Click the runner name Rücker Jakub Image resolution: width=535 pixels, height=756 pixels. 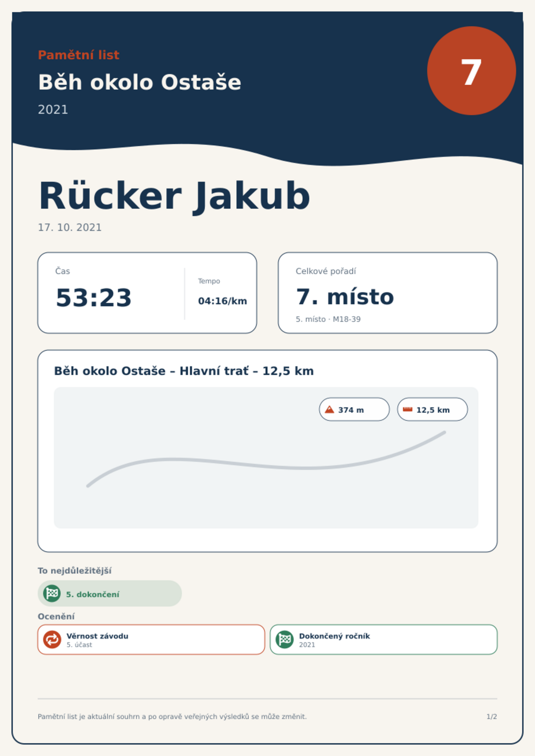[x=174, y=196]
